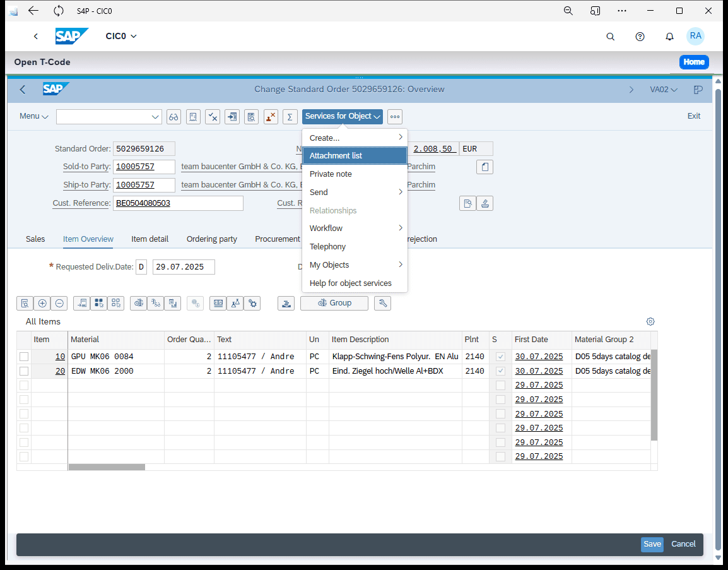Open the VA02 transaction dropdown
Image resolution: width=728 pixels, height=570 pixels.
[x=664, y=90]
